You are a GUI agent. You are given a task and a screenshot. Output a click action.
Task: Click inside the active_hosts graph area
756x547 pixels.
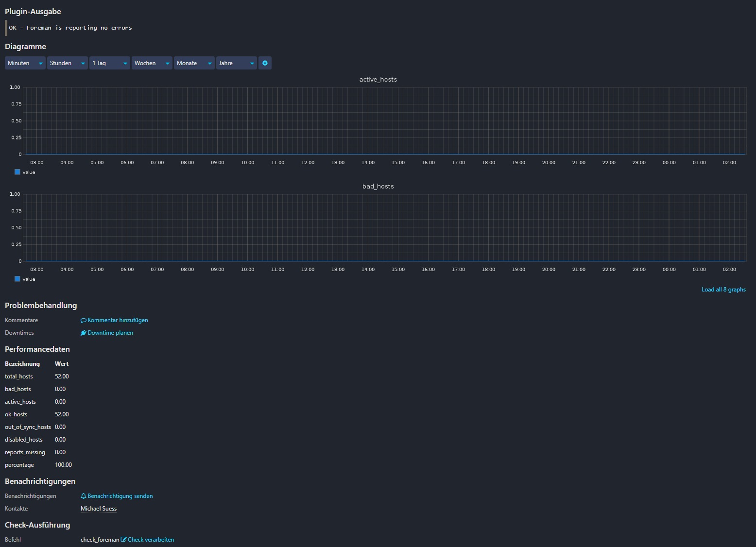coord(384,121)
